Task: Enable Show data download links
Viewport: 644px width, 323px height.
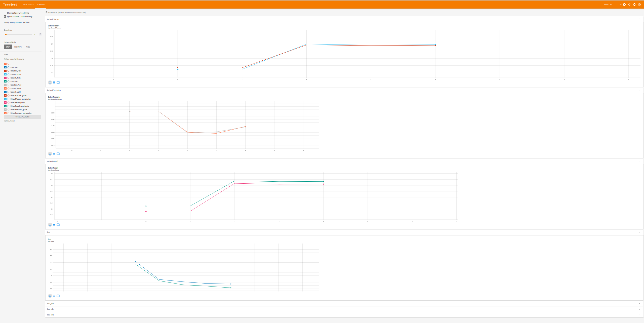Action: click(x=5, y=13)
